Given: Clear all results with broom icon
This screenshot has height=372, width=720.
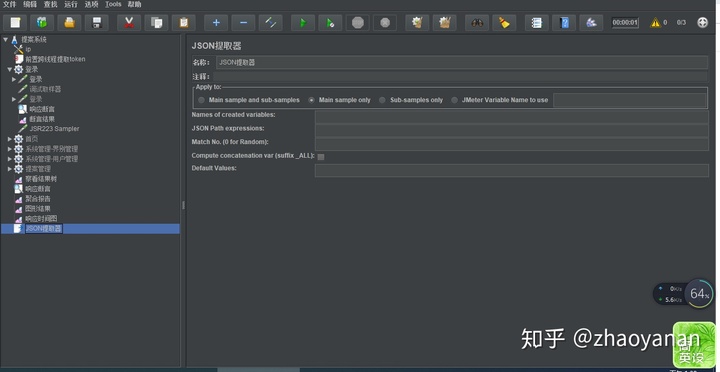Looking at the screenshot, I should tap(504, 23).
